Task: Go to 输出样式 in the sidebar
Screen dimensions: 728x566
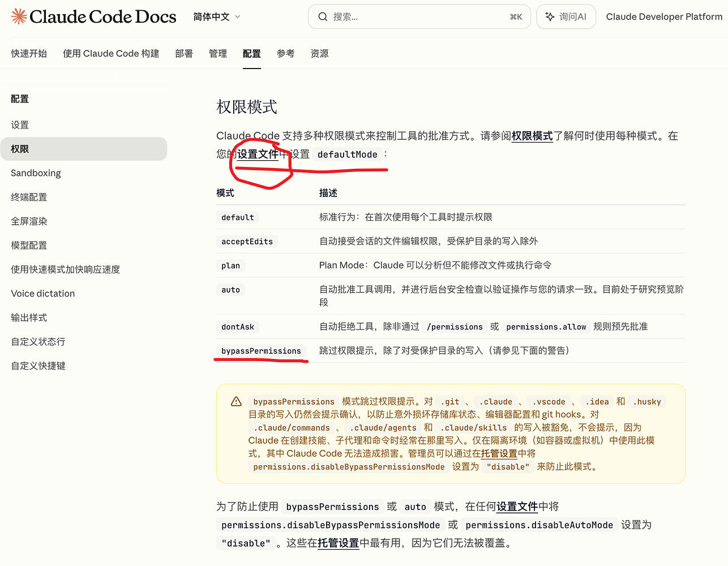Action: point(83,318)
